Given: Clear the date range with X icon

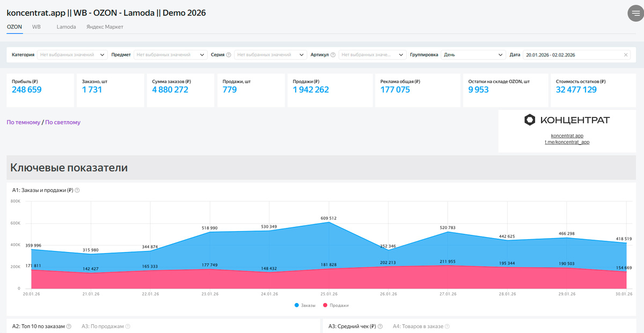Looking at the screenshot, I should coord(626,55).
